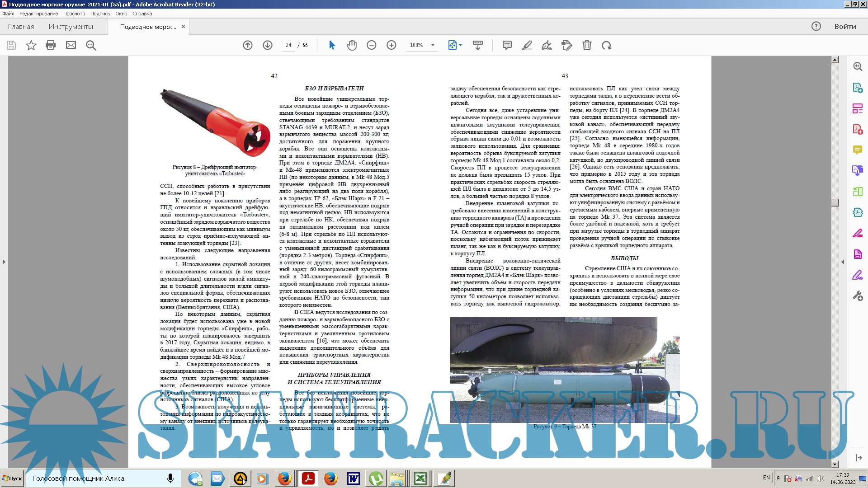Viewport: 868px width, 488px height.
Task: Zoom out with minus icon
Action: click(372, 45)
